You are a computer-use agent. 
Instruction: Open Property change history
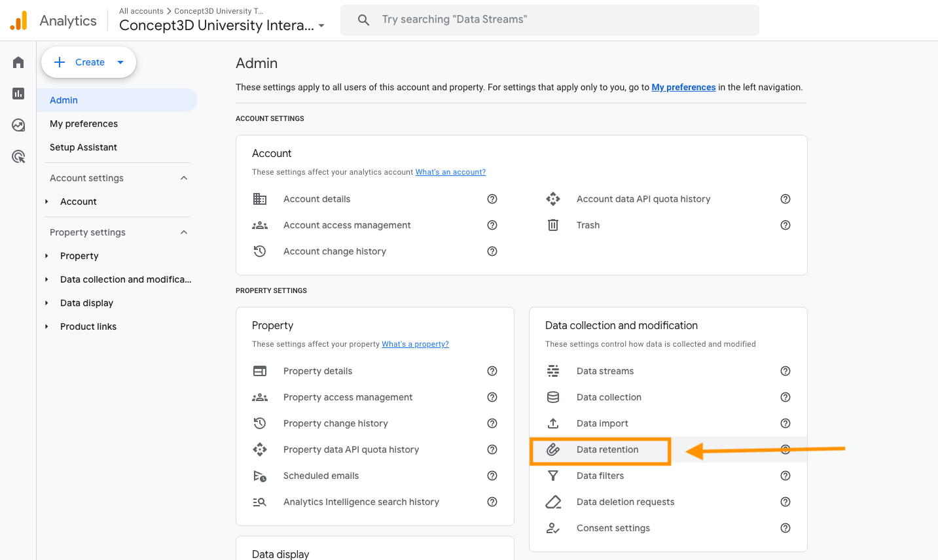[x=336, y=423]
